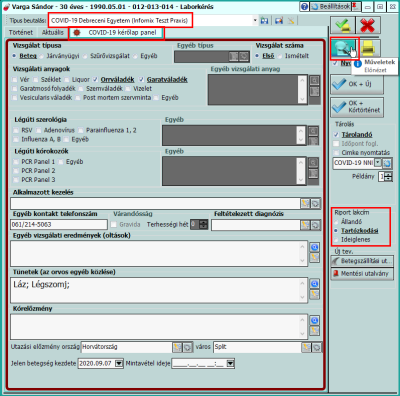
Task: Click search icon beside Tünetek field
Action: [x=314, y=284]
